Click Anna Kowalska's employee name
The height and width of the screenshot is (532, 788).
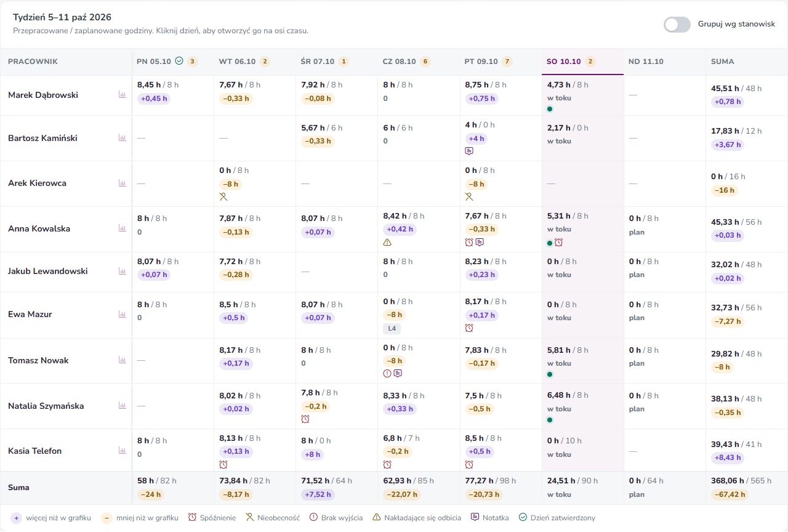(x=39, y=228)
